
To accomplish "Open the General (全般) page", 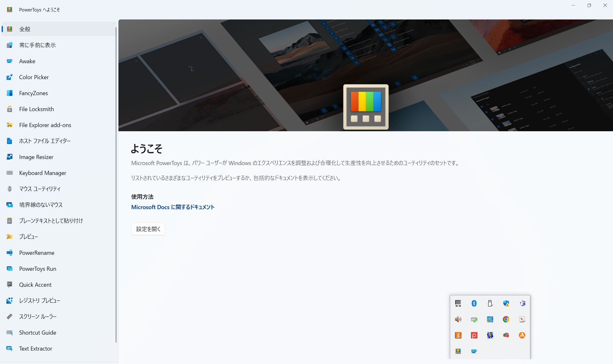I will pyautogui.click(x=59, y=29).
